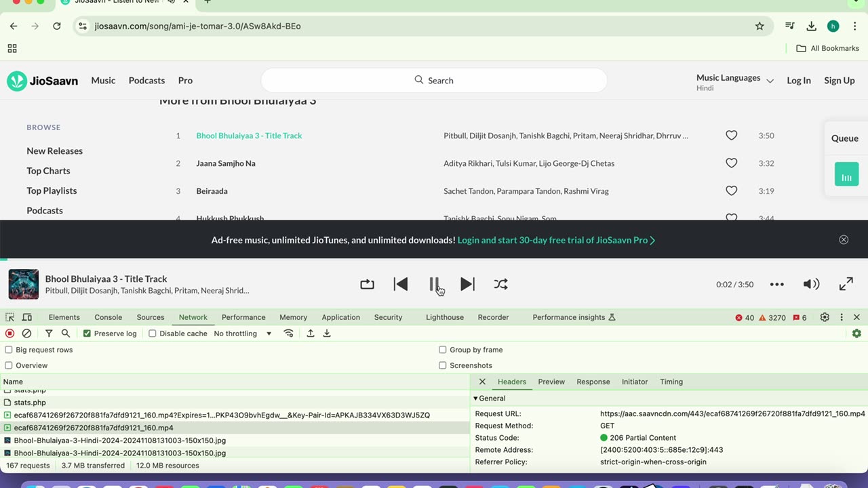Open the No throttling dropdown
This screenshot has width=868, height=488.
(243, 333)
